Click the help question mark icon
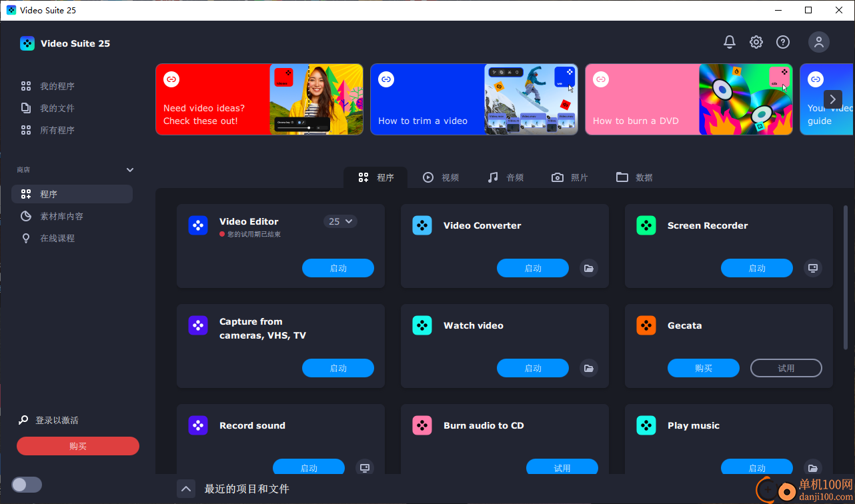 (x=783, y=42)
